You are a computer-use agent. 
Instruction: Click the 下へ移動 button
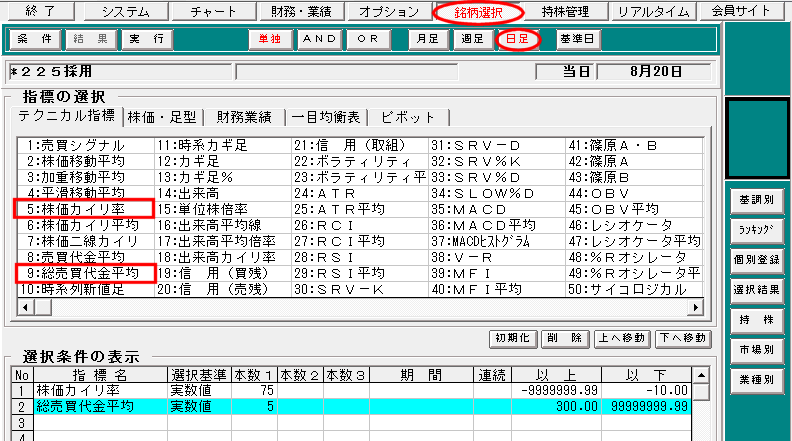tap(683, 338)
